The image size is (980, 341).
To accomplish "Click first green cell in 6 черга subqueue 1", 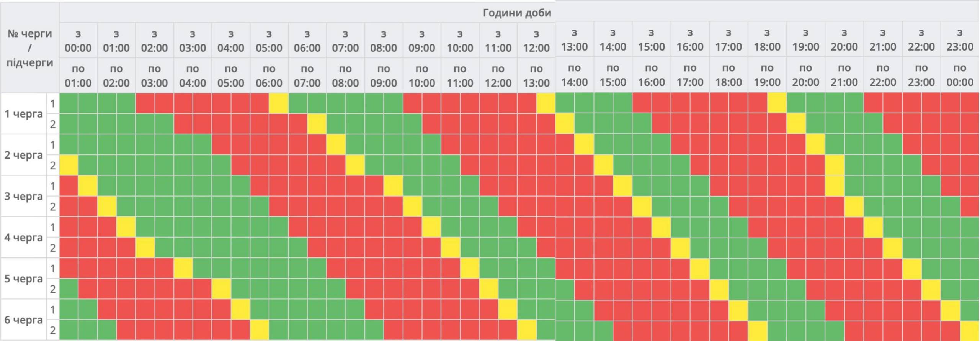I will click(x=69, y=310).
